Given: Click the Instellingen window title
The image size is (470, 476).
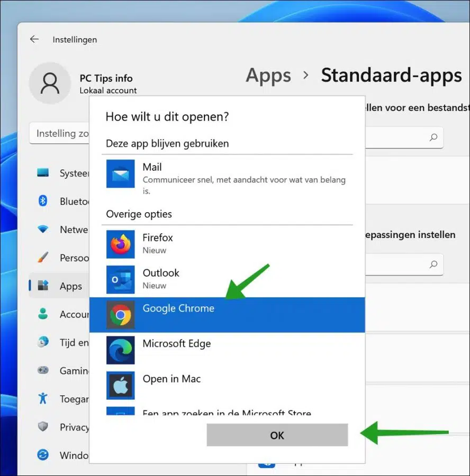Looking at the screenshot, I should [x=75, y=40].
